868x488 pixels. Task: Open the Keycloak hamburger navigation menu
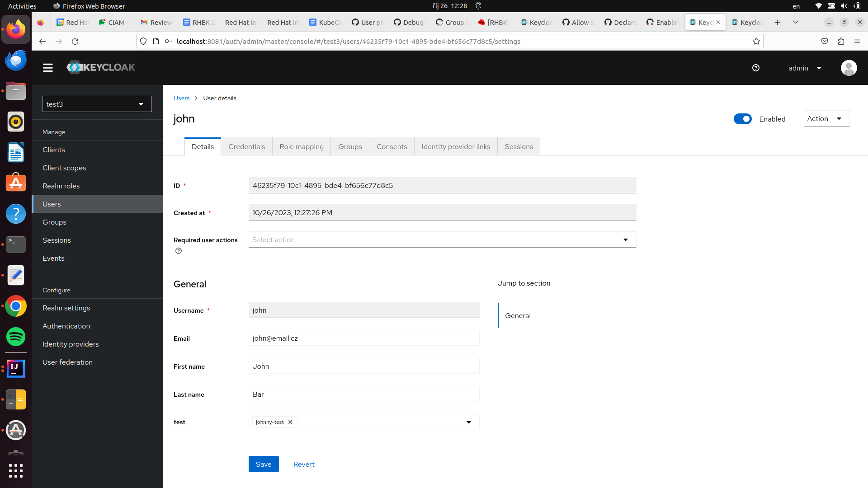click(x=47, y=68)
